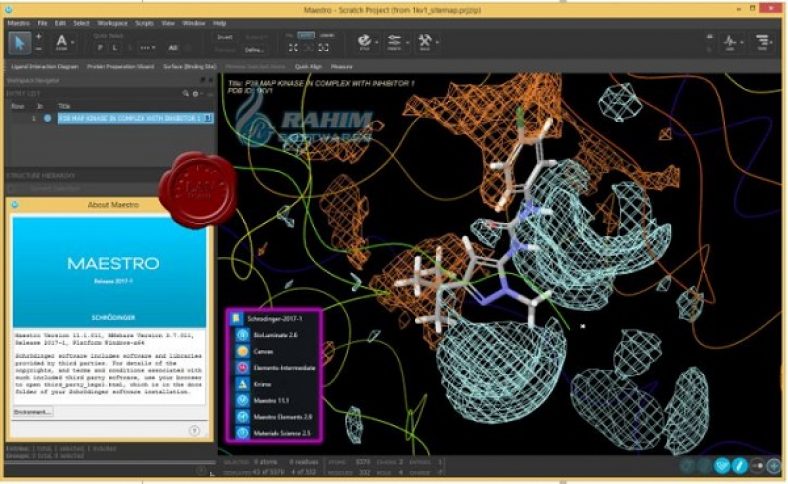Expand the Style toolbox dropdown arrow

[x=376, y=42]
